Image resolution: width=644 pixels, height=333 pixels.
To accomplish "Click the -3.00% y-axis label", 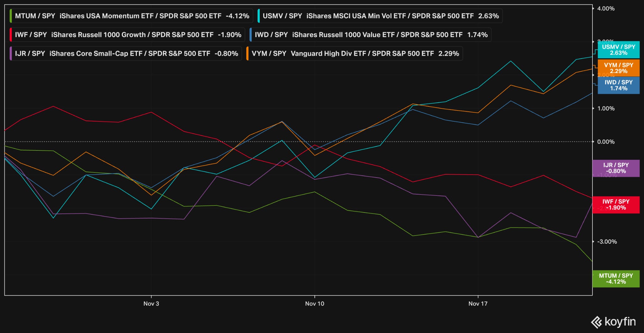I will click(x=607, y=242).
